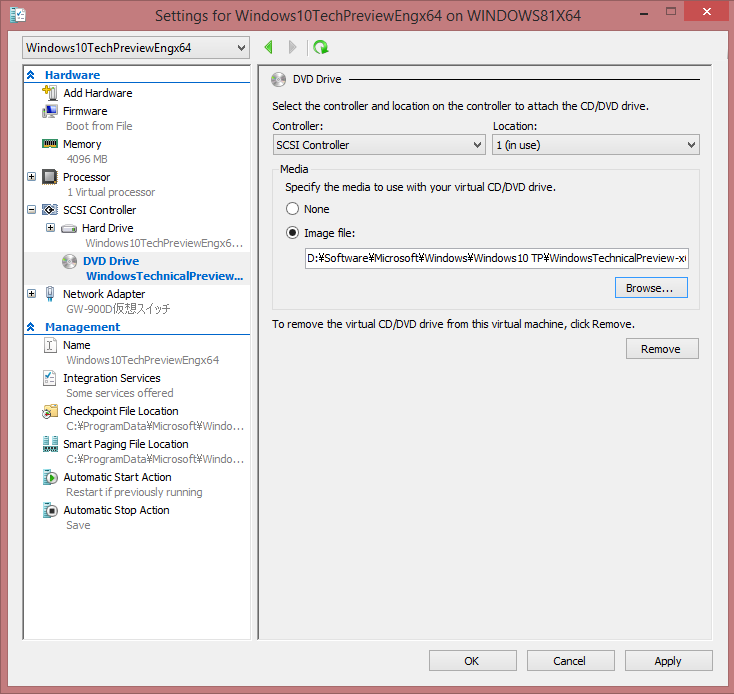
Task: Collapse the Management section chevron
Action: point(31,327)
